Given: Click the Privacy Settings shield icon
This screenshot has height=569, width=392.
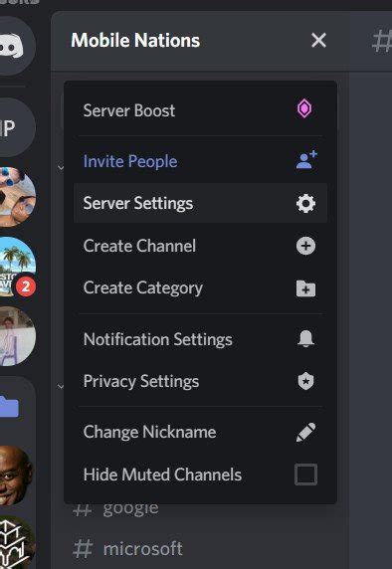Looking at the screenshot, I should [x=305, y=381].
